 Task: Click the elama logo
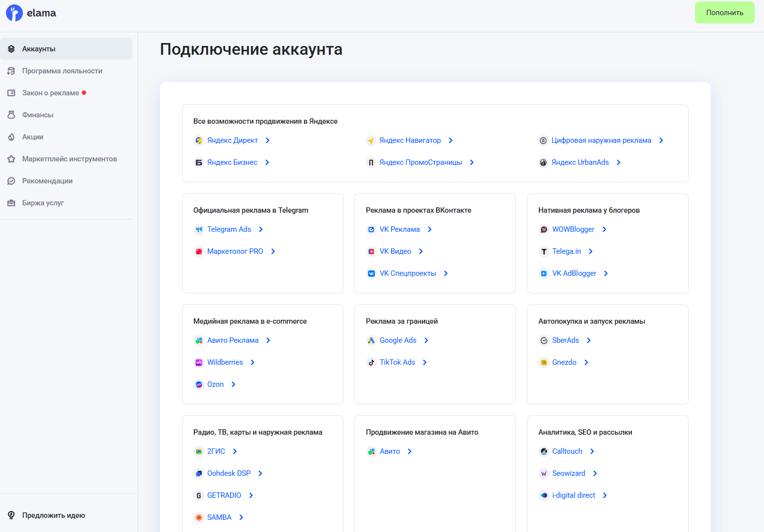coord(31,13)
